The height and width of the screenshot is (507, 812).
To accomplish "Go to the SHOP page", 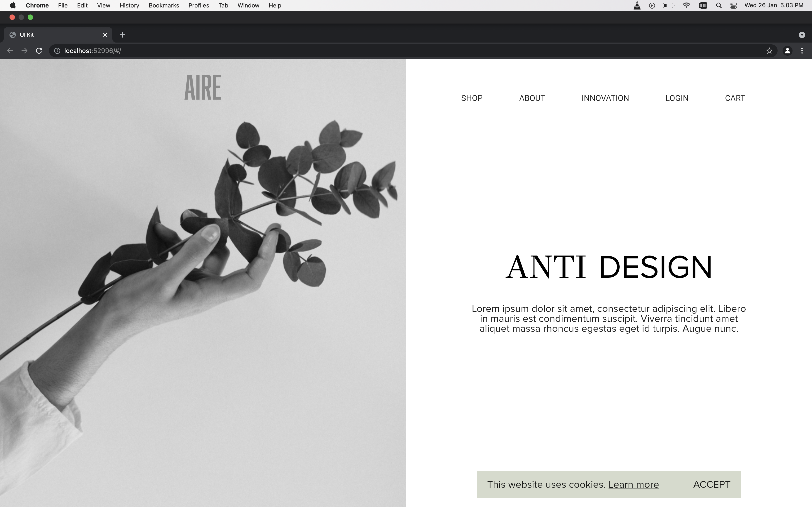I will [472, 98].
